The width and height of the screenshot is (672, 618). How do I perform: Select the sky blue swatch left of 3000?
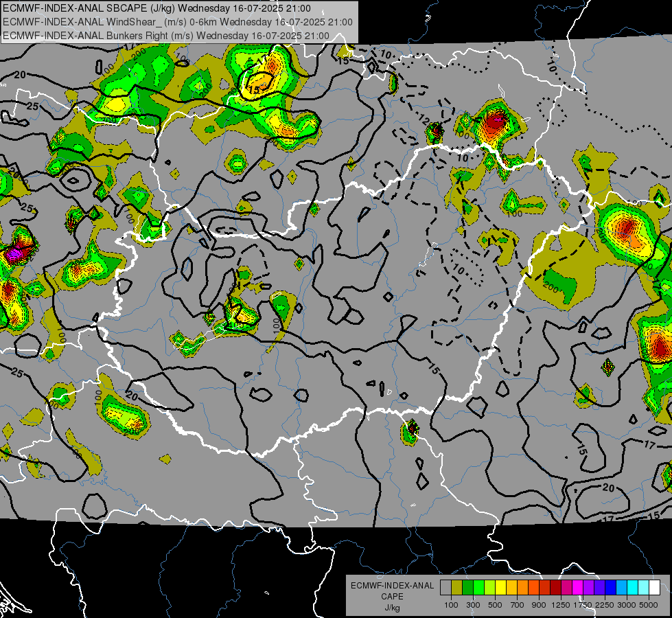coord(622,588)
